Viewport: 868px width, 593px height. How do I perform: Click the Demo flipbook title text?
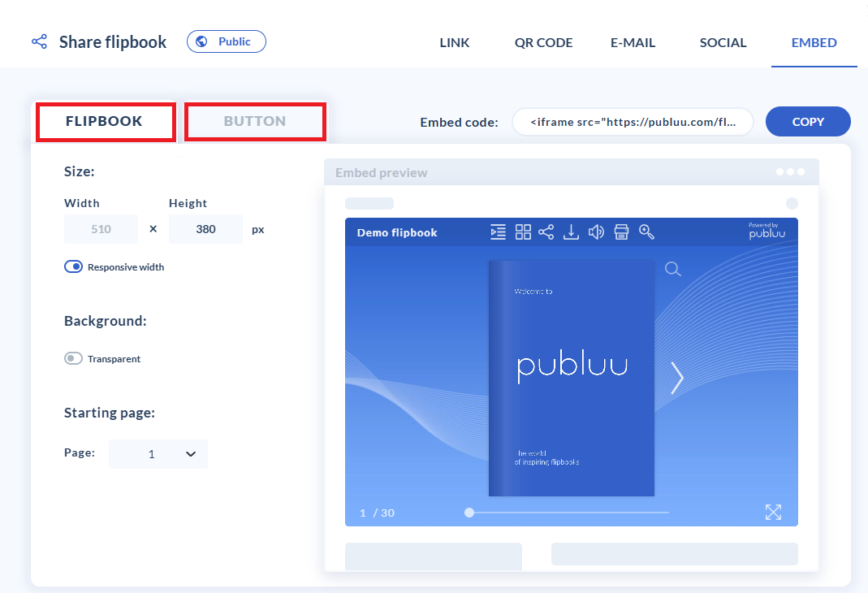pos(397,232)
